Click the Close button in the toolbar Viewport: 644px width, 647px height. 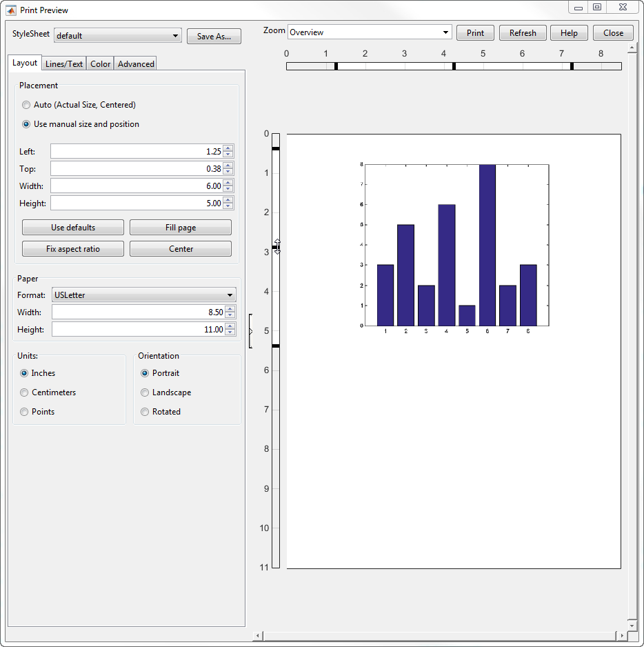click(613, 33)
